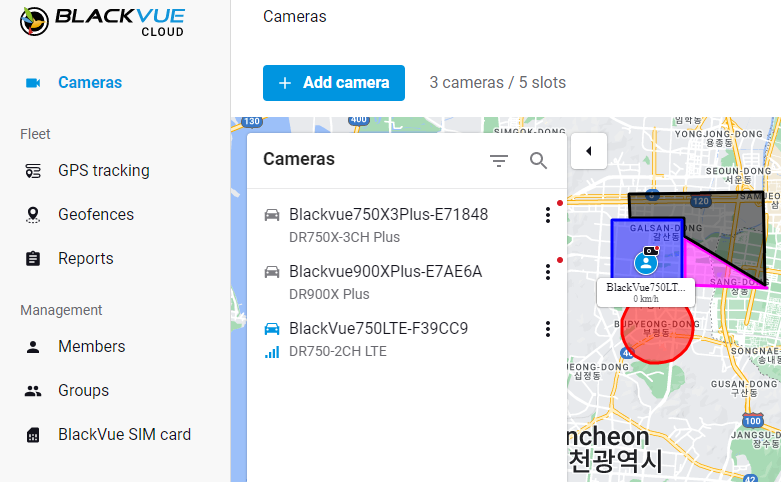Search cameras using magnifier icon

(x=538, y=160)
